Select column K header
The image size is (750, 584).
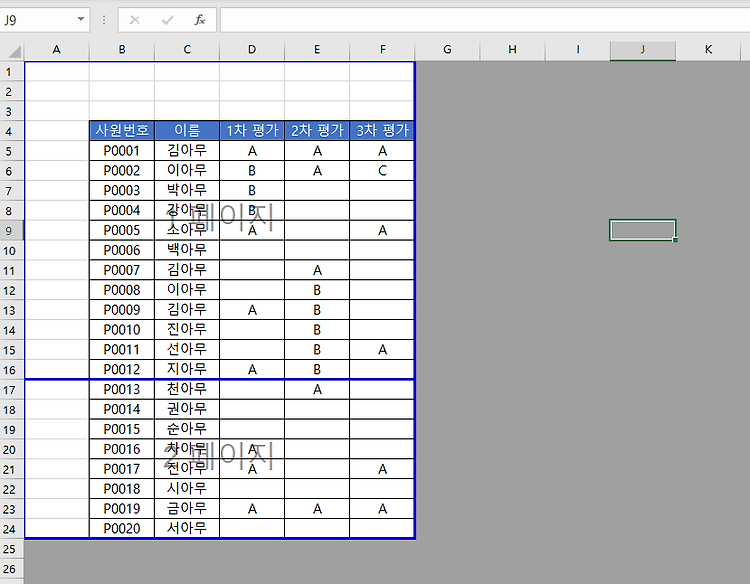pyautogui.click(x=708, y=50)
